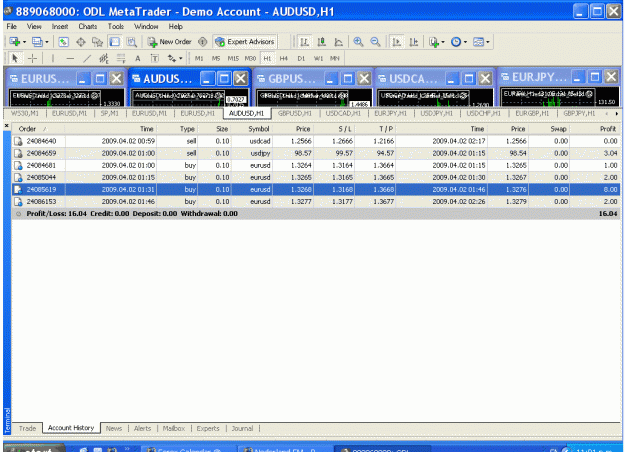Open the Trade terminal tab

point(28,428)
